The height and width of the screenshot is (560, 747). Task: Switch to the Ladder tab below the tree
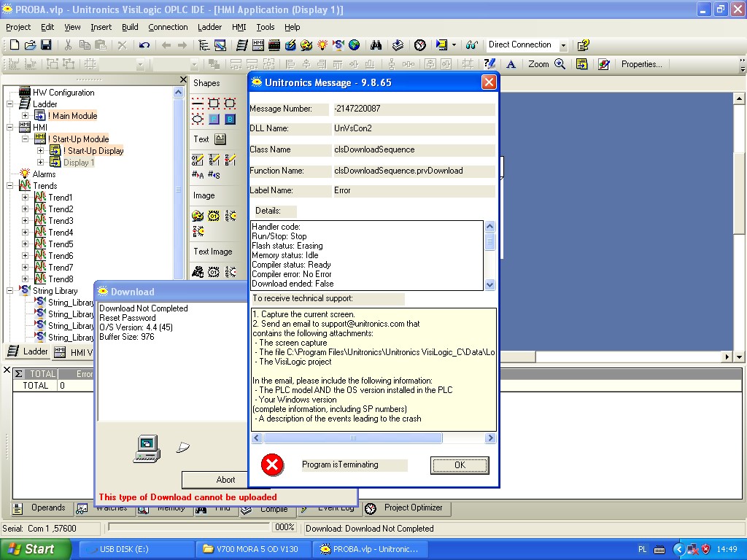[28, 351]
